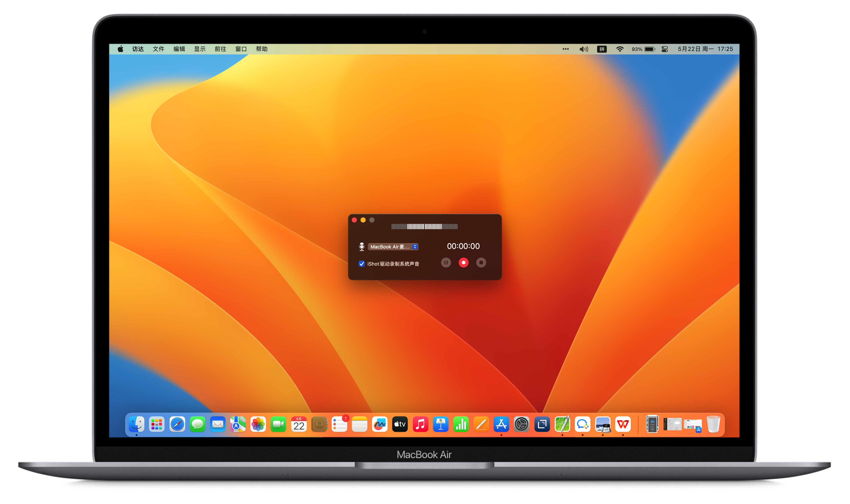Image resolution: width=850 pixels, height=504 pixels.
Task: Open Keynote from the Dock
Action: click(x=441, y=424)
